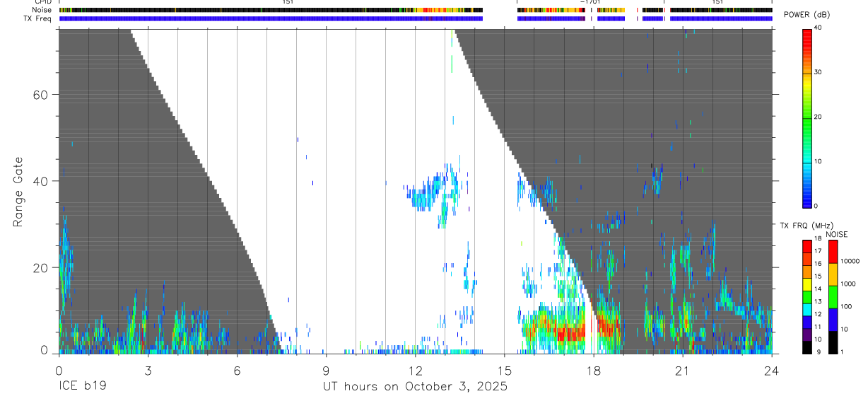The image size is (868, 401).
Task: Click the 0 label on the POWER colorbar
Action: click(816, 206)
